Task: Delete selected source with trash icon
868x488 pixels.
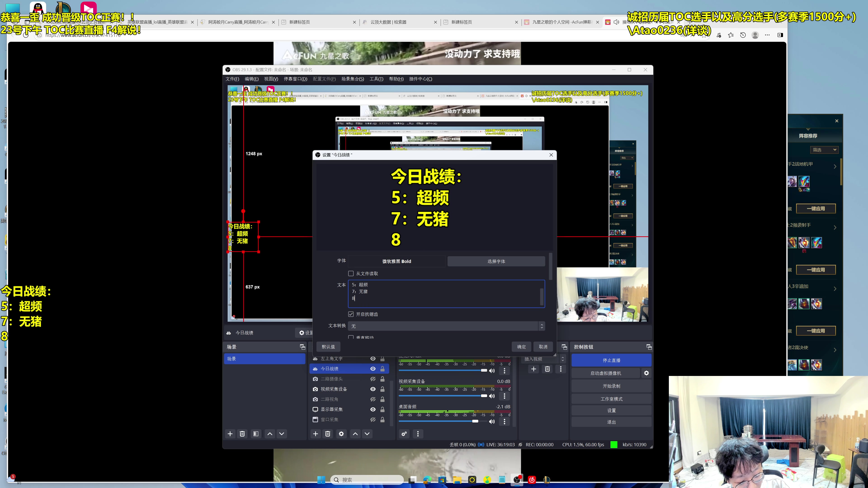Action: [328, 434]
